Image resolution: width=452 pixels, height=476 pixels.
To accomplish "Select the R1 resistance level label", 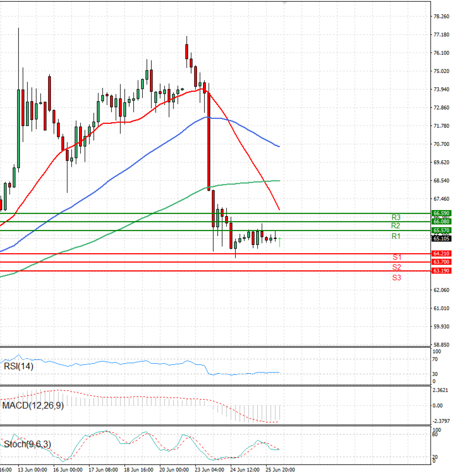I will [x=396, y=236].
